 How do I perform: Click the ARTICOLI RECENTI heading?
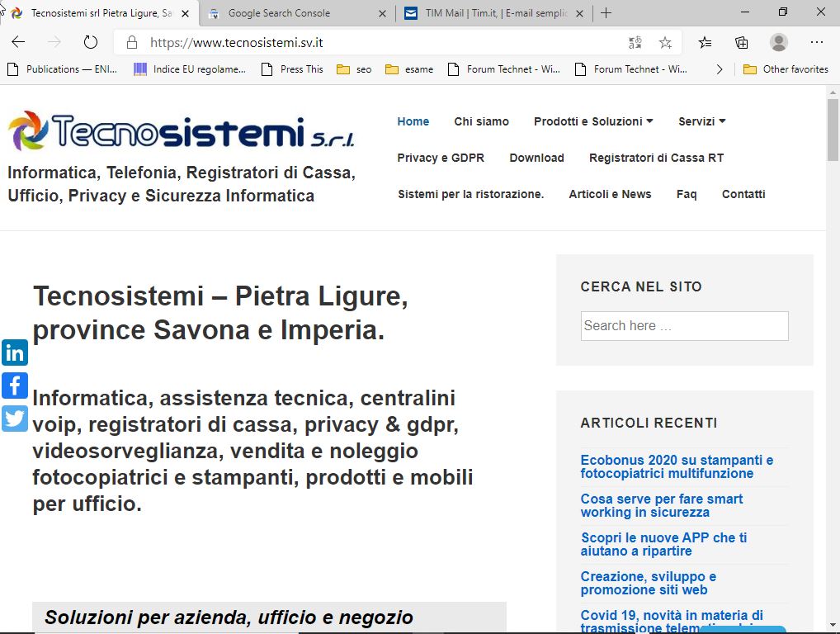tap(649, 423)
